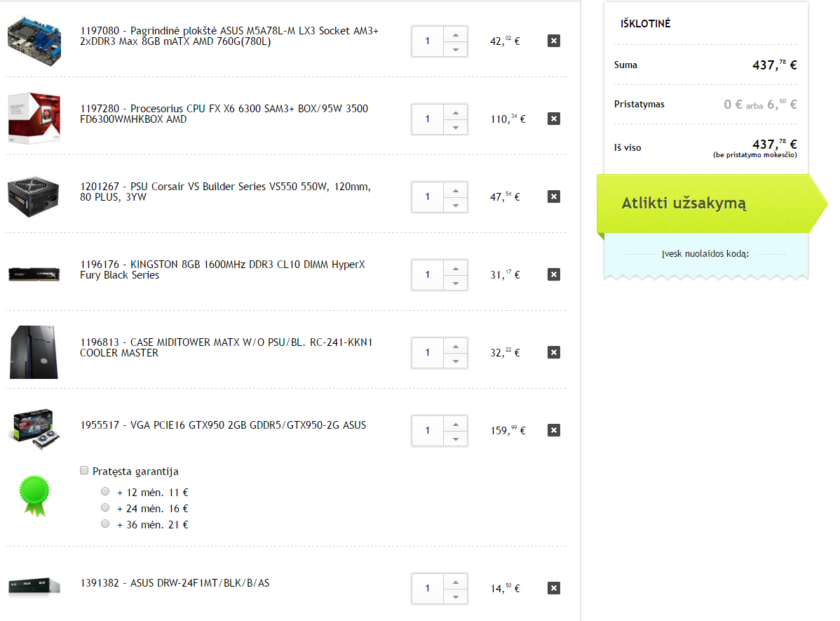Focus quantity field of FX 6300 processor row
This screenshot has width=840, height=621.
(x=428, y=119)
